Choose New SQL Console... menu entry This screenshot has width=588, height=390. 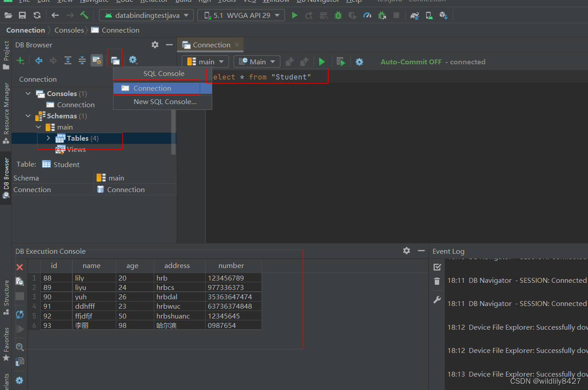coord(162,101)
